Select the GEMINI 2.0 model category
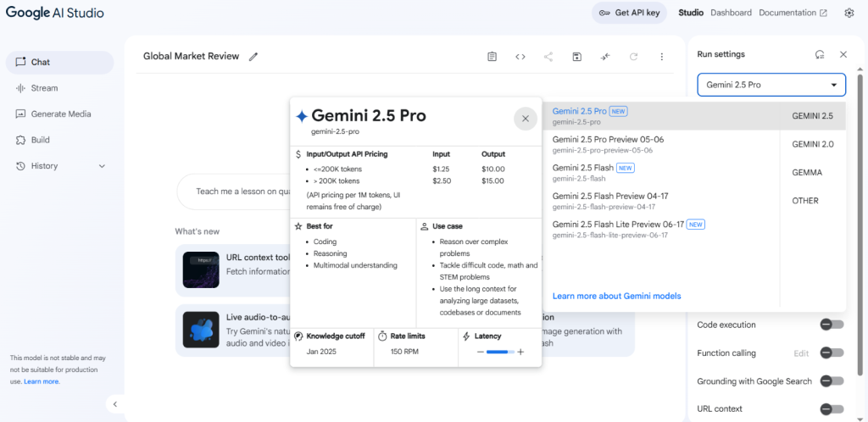 [x=813, y=144]
